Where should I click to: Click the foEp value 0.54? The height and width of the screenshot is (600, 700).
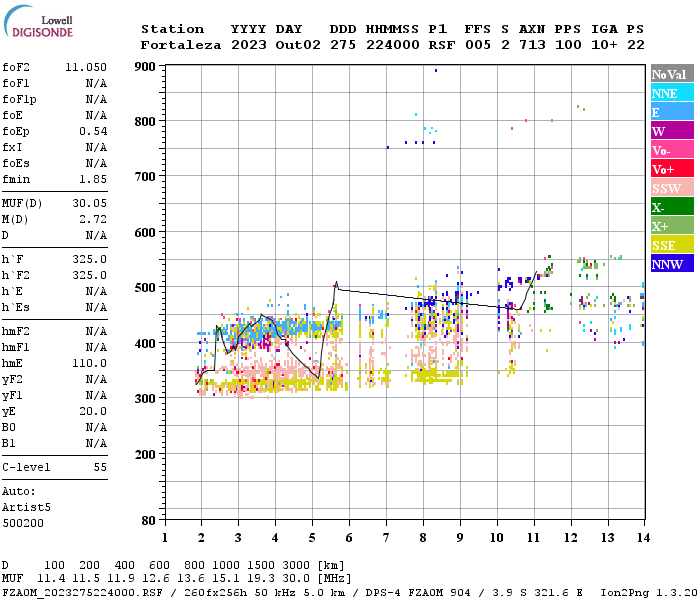(x=93, y=131)
